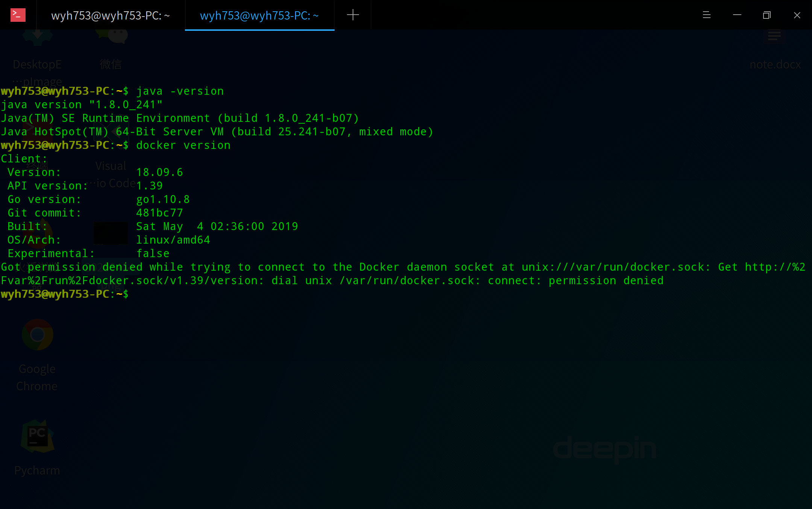This screenshot has height=509, width=812.
Task: Click the empty prompt on last line
Action: click(64, 294)
